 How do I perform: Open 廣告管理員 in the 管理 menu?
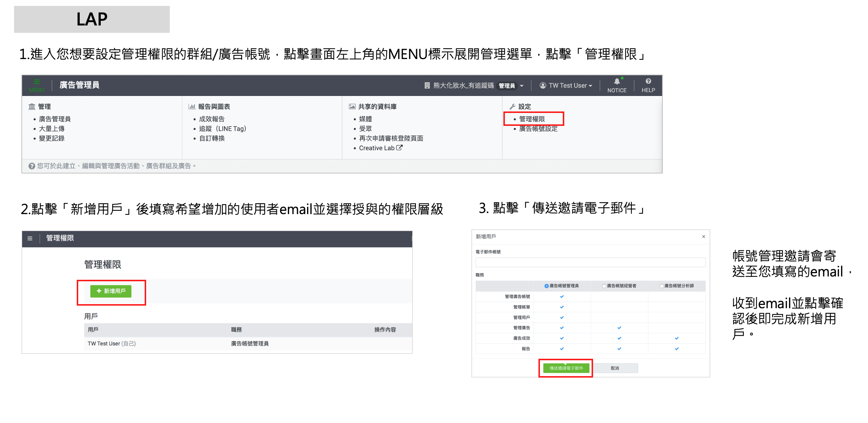[x=55, y=119]
